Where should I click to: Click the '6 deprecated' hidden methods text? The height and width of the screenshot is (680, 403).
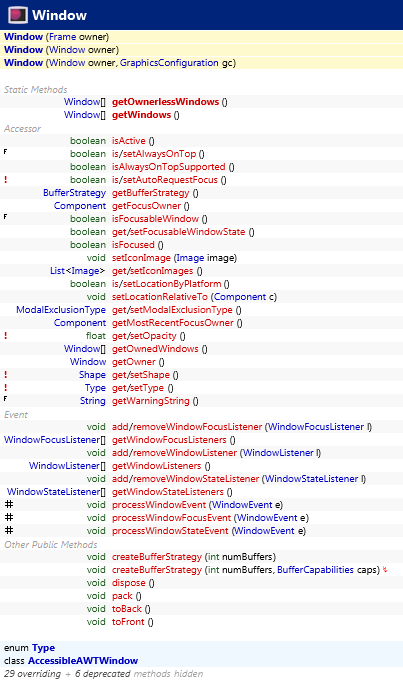coord(102,674)
